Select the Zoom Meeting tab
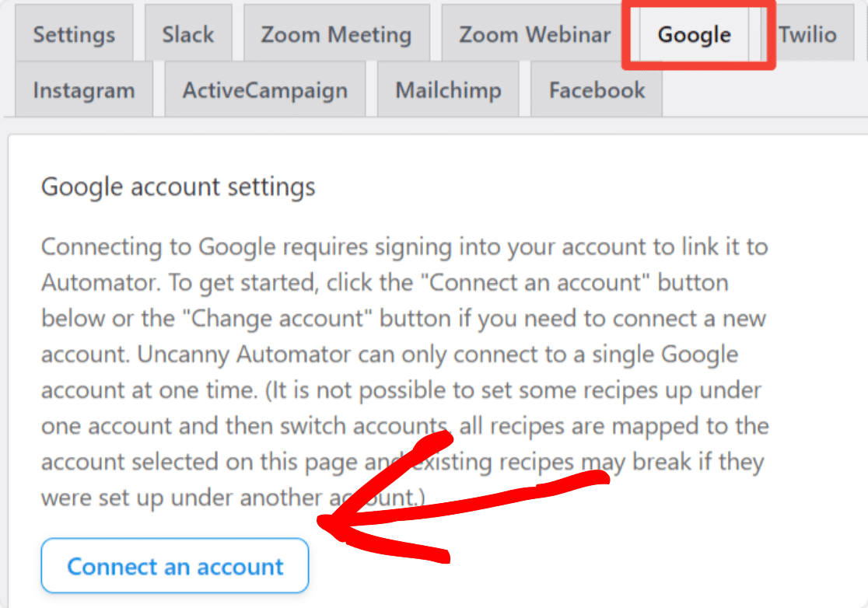 click(x=336, y=34)
